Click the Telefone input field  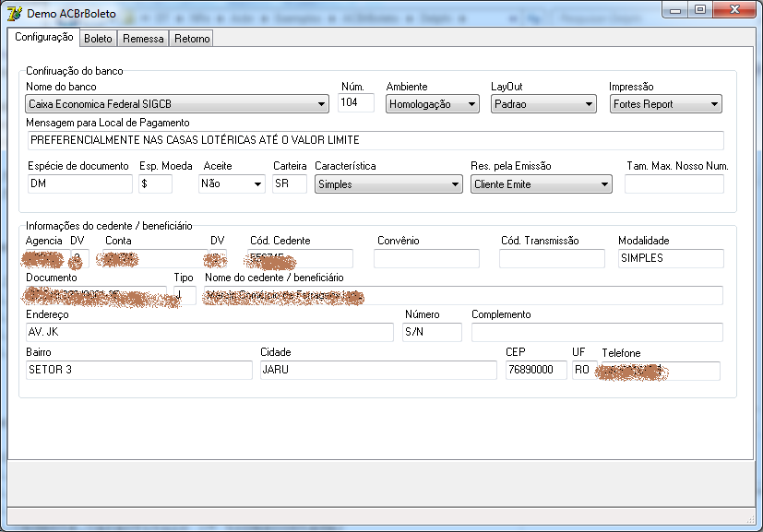coord(661,371)
